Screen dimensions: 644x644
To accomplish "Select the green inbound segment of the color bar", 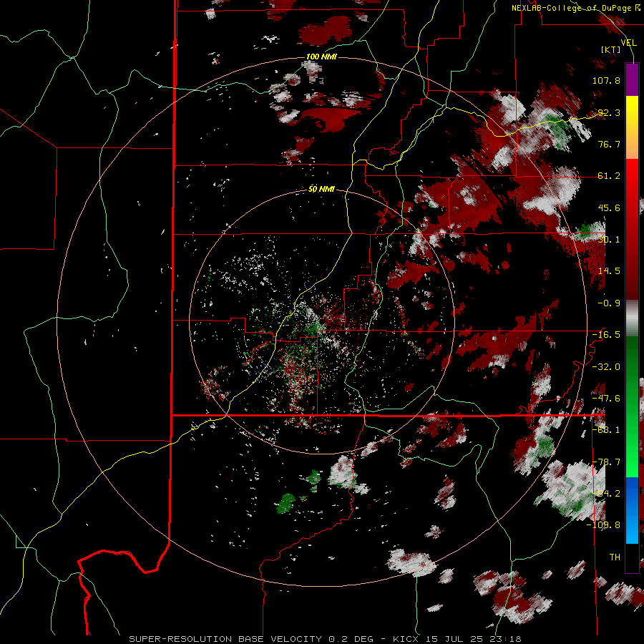I will (x=632, y=406).
